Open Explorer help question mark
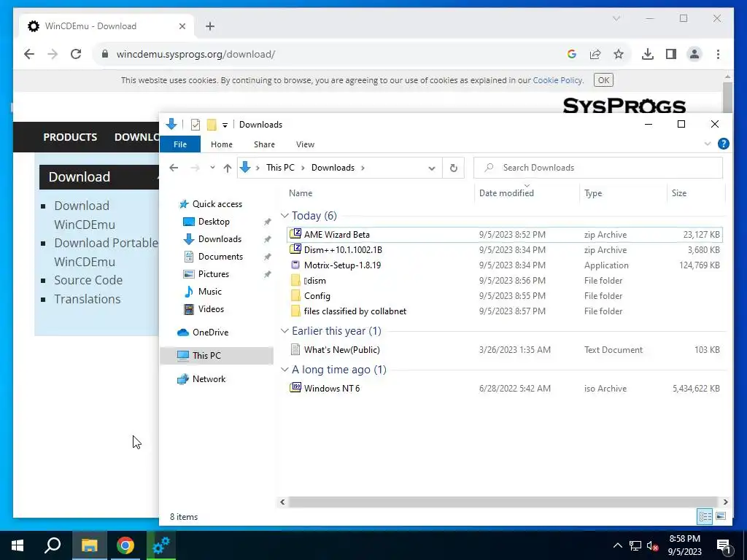Screen dimensions: 747x560 (723, 144)
